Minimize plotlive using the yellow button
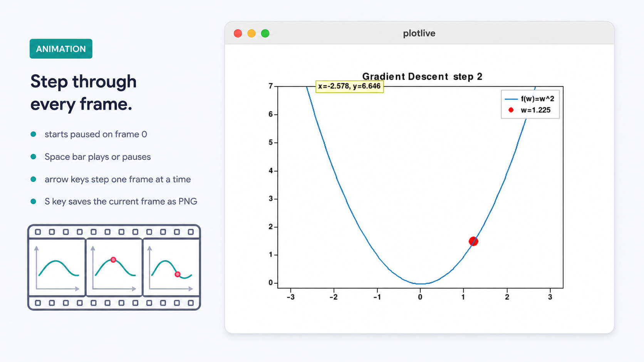 (252, 33)
